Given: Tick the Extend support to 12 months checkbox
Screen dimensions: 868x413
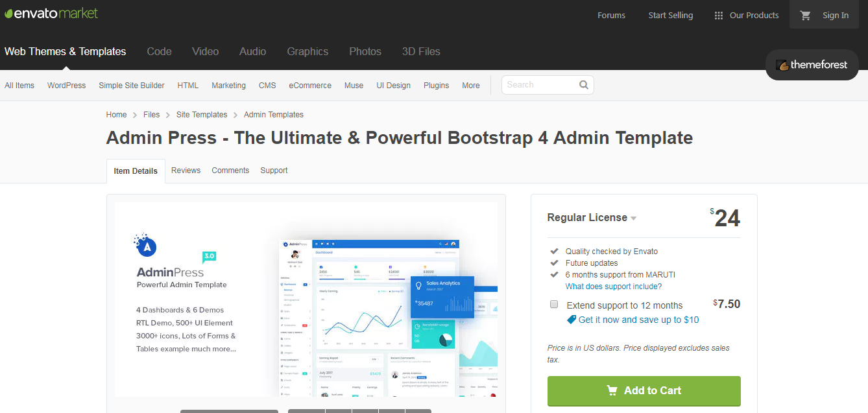Looking at the screenshot, I should click(x=554, y=304).
